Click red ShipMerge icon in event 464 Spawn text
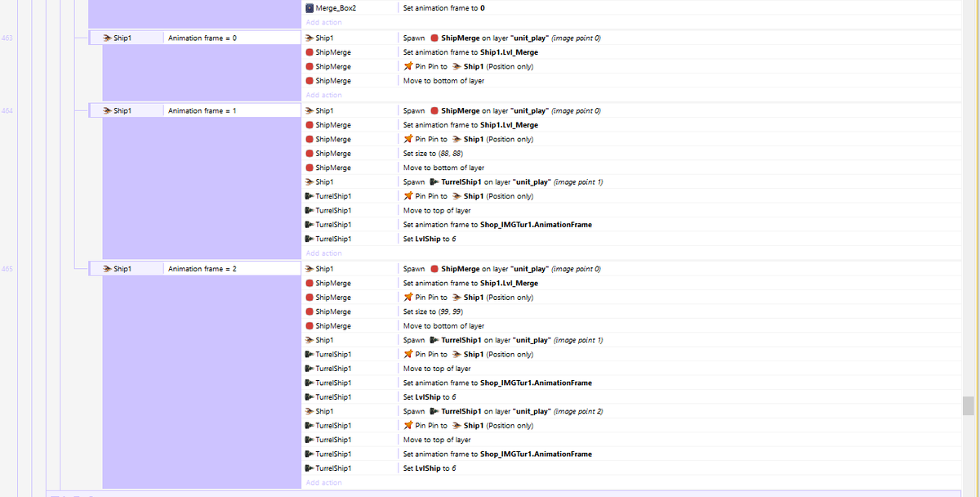This screenshot has width=980, height=497. point(434,110)
